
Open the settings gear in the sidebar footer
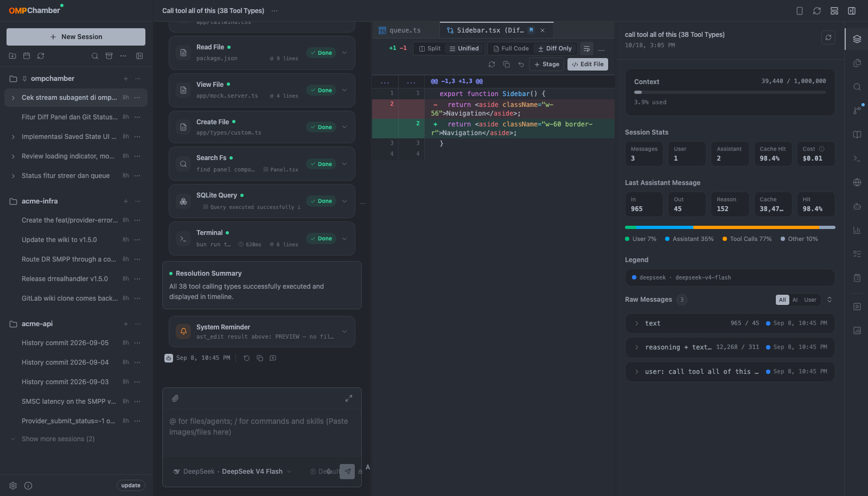(x=13, y=486)
